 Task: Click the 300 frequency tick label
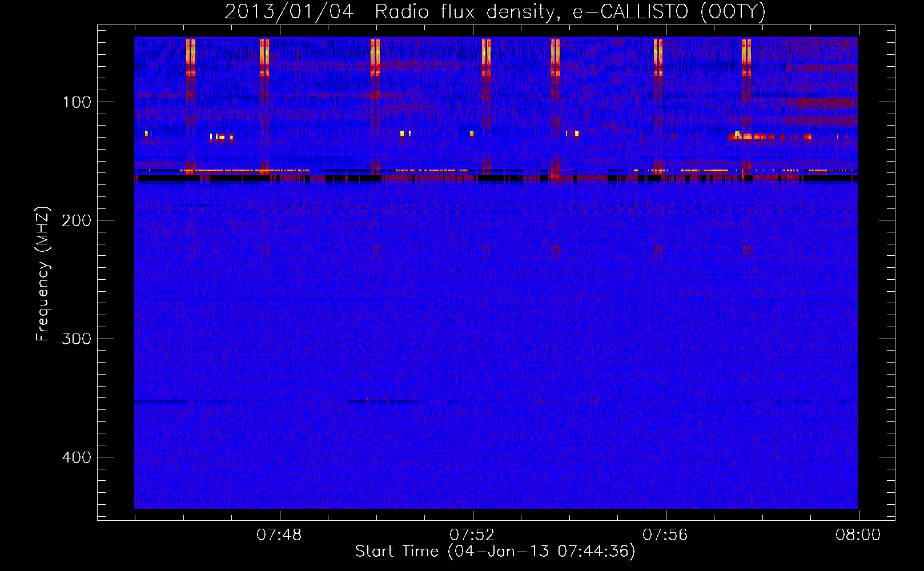coord(77,339)
